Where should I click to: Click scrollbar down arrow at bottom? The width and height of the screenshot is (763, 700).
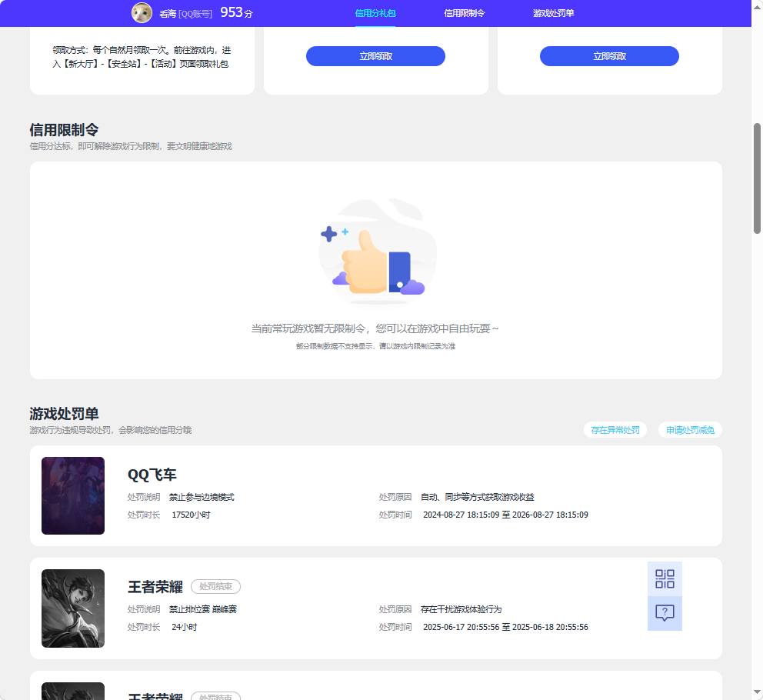[757, 692]
